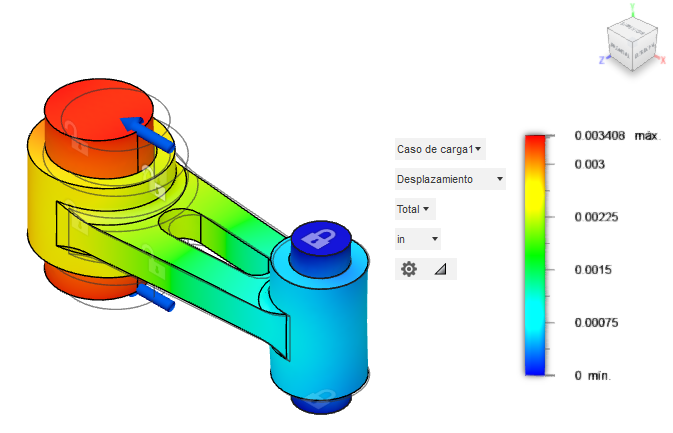Click the 0.0015 legend value
Image resolution: width=673 pixels, height=433 pixels.
tap(593, 270)
